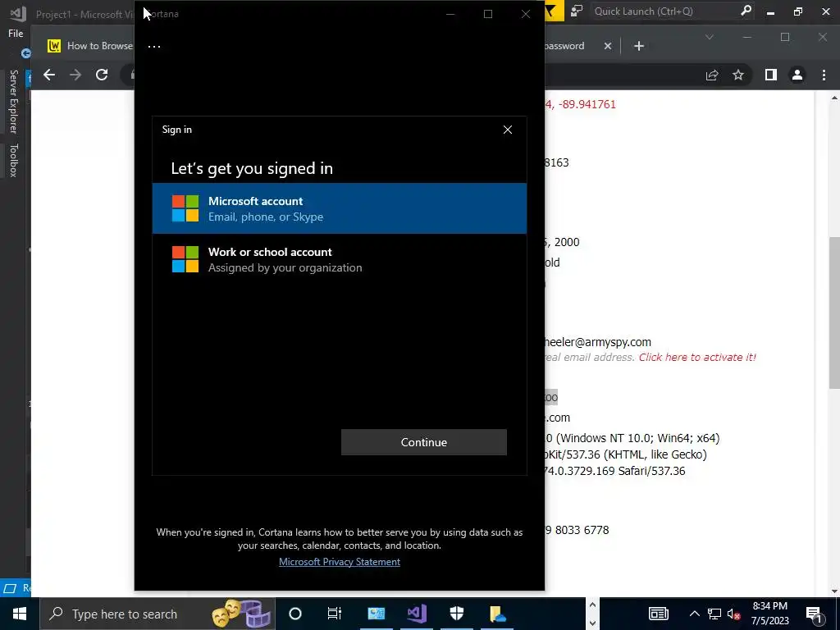Open News and interests on the taskbar

click(x=659, y=614)
